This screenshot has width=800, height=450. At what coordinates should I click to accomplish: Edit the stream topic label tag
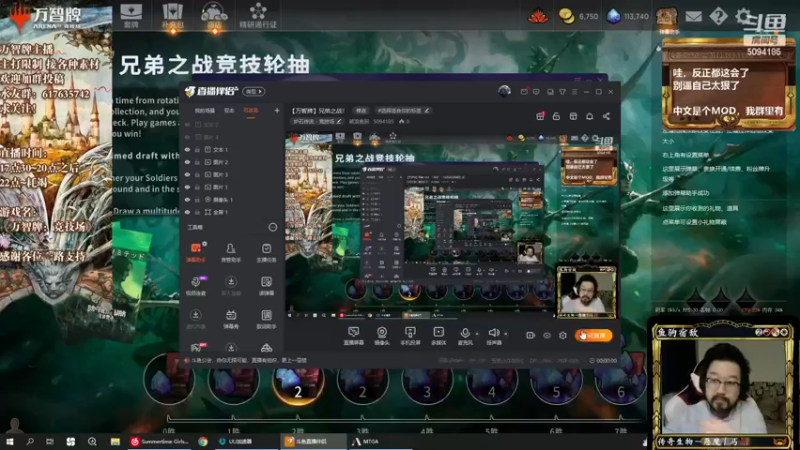[x=403, y=110]
